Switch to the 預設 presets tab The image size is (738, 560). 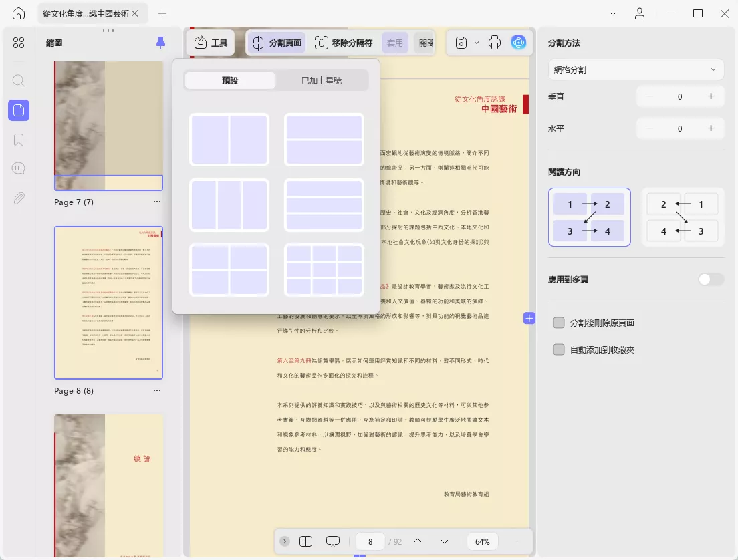(x=230, y=80)
